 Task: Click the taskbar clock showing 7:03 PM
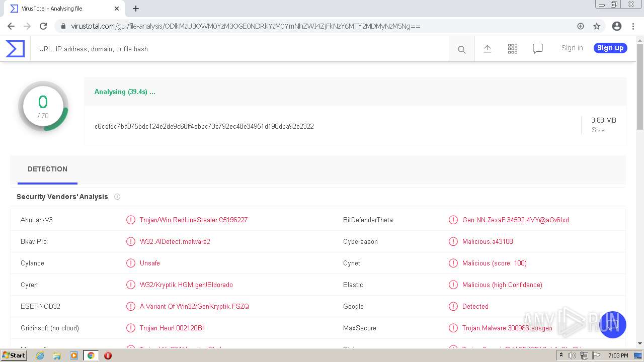point(618,355)
